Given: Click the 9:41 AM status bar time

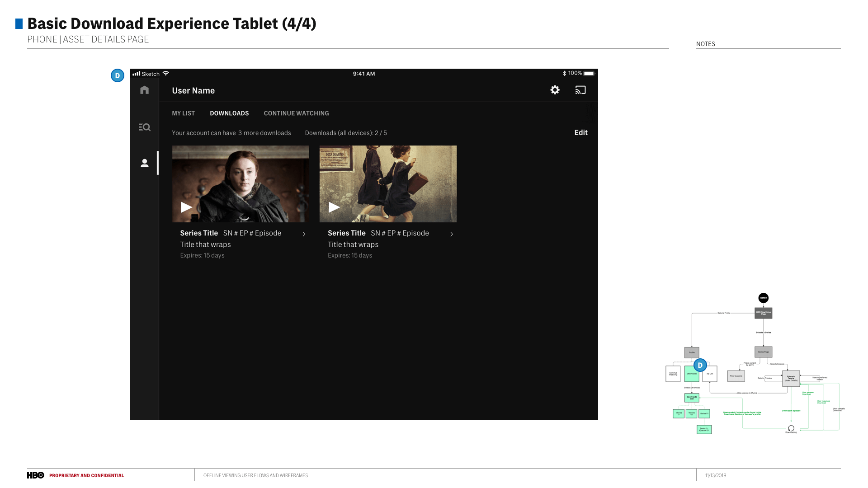Looking at the screenshot, I should (x=364, y=74).
